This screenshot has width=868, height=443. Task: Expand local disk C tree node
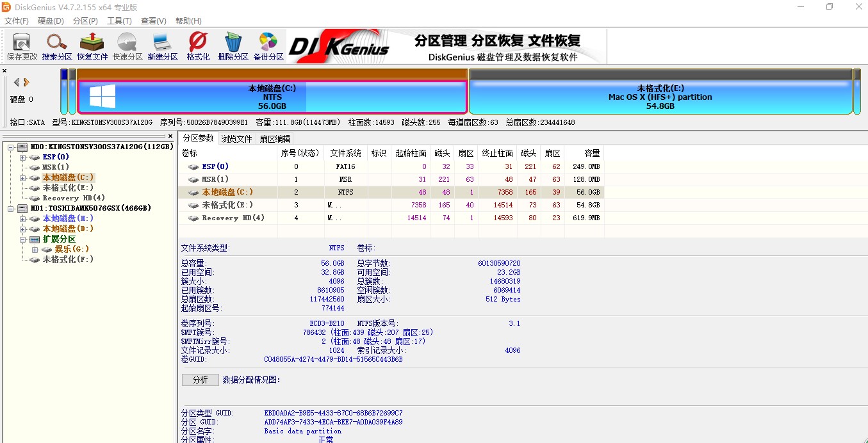(x=22, y=177)
